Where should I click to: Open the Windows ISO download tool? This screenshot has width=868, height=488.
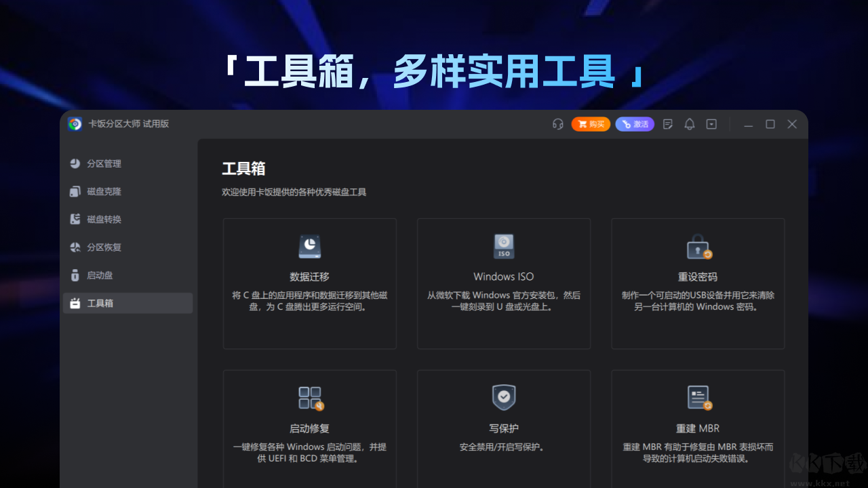tap(503, 247)
